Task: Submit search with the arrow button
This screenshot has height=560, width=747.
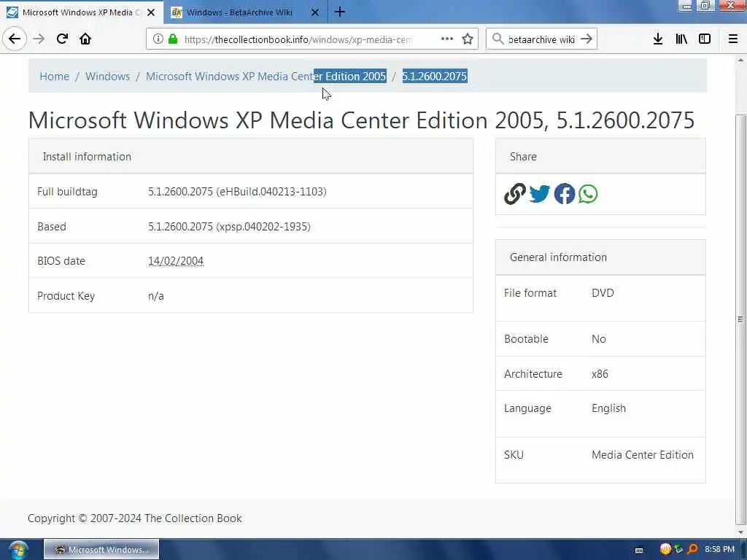Action: 587,39
